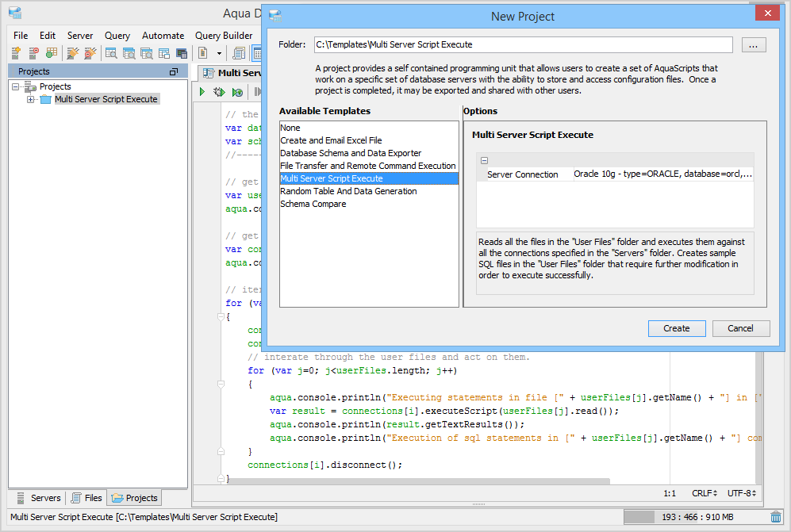The image size is (791, 532).
Task: Click the grid with green circle toolbar icon
Action: 51,52
